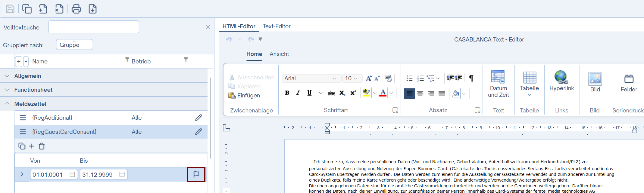
Task: Click the copy document icon in top toolbar
Action: pyautogui.click(x=27, y=9)
